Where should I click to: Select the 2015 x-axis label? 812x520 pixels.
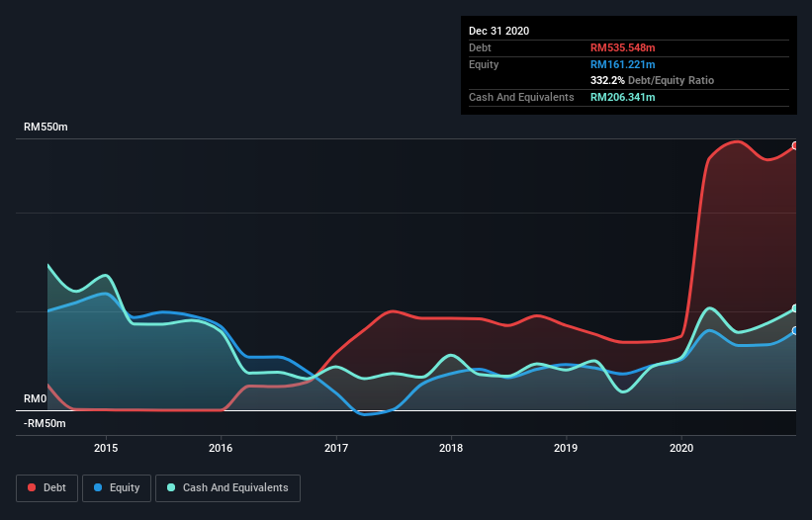pos(106,448)
